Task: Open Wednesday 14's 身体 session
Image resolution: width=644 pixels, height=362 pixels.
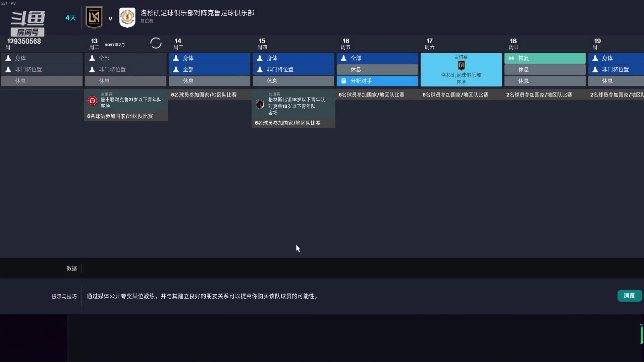Action: coord(210,58)
